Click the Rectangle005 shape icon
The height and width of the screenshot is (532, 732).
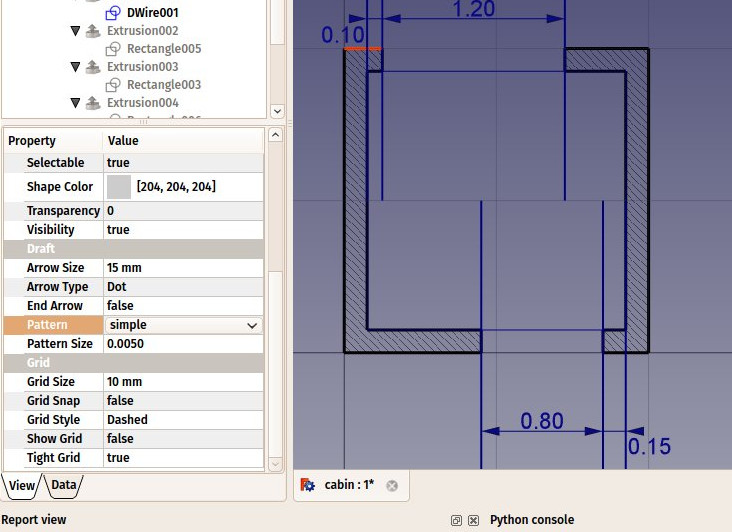tap(113, 49)
